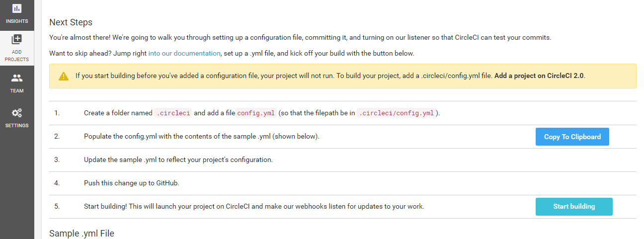Go to the TEAM sidebar label

click(x=17, y=91)
